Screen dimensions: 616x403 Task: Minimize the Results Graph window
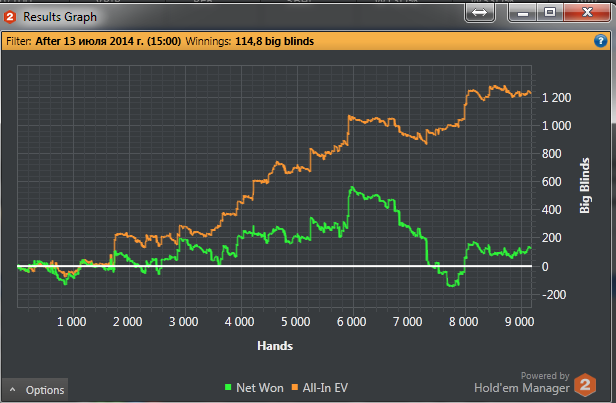(x=522, y=13)
